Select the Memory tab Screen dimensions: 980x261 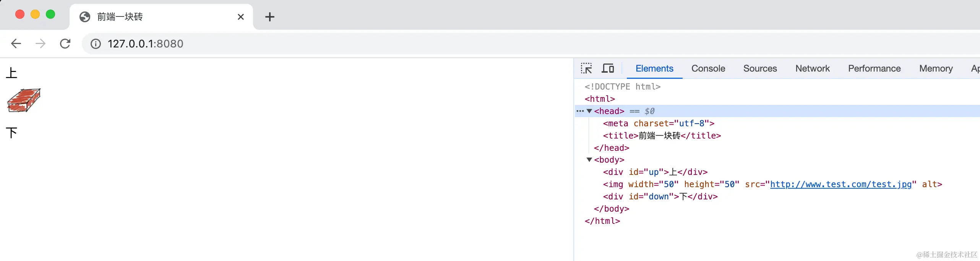pos(936,69)
